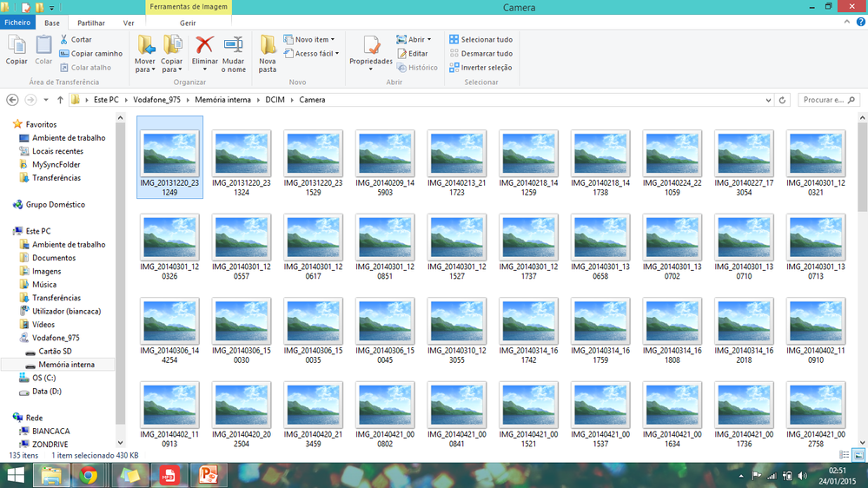Expand the address bar history dropdown

768,100
